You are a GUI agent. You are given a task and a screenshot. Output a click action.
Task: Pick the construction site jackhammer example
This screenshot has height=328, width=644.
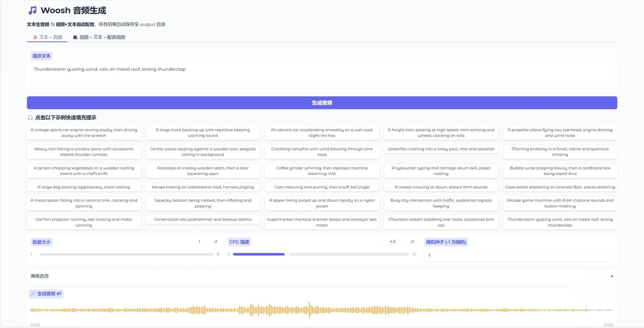click(x=203, y=219)
